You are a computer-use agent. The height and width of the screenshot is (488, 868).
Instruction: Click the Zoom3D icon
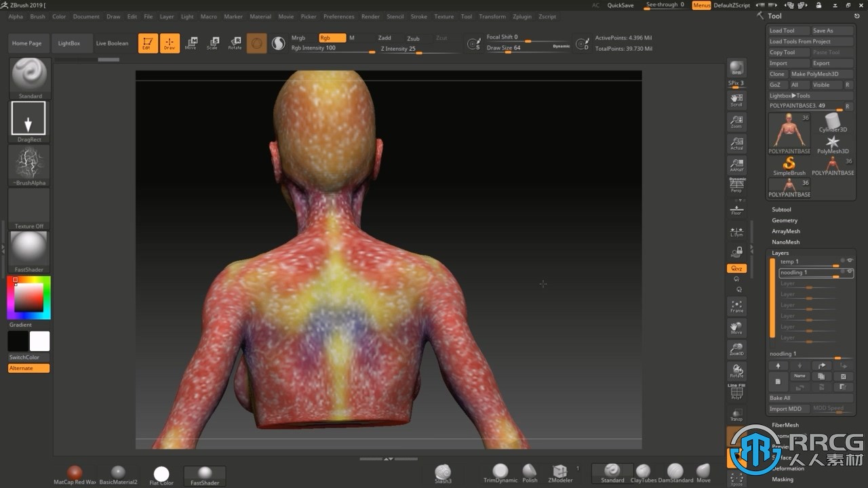[736, 349]
